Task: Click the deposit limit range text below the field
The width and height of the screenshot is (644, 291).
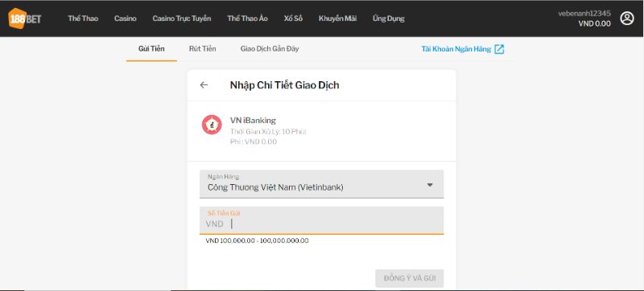Action: pyautogui.click(x=257, y=240)
